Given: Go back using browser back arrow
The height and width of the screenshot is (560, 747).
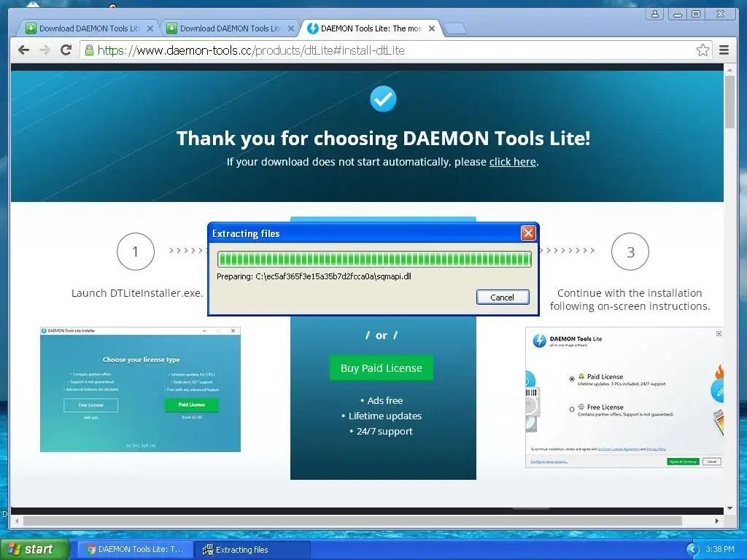Looking at the screenshot, I should pos(23,50).
